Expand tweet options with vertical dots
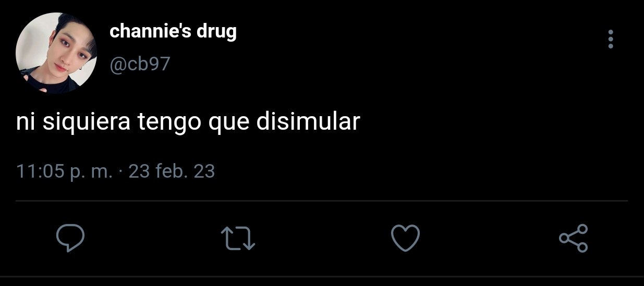The width and height of the screenshot is (644, 286). [x=611, y=39]
